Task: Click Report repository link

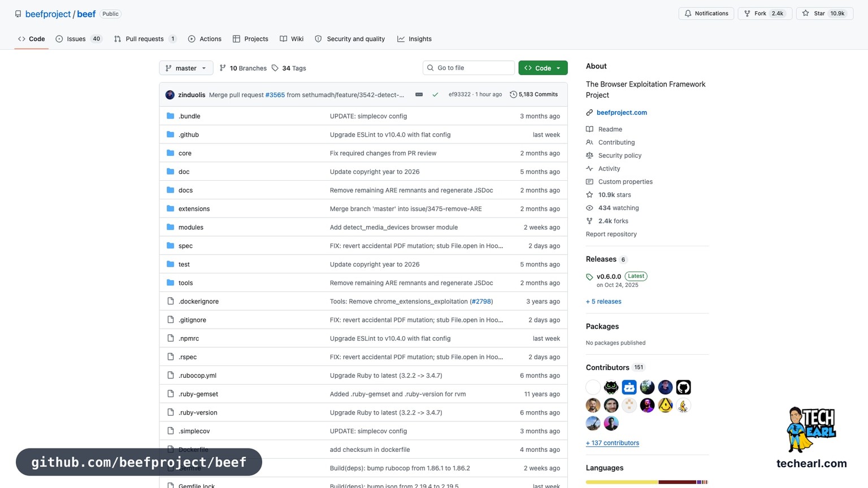Action: [611, 234]
